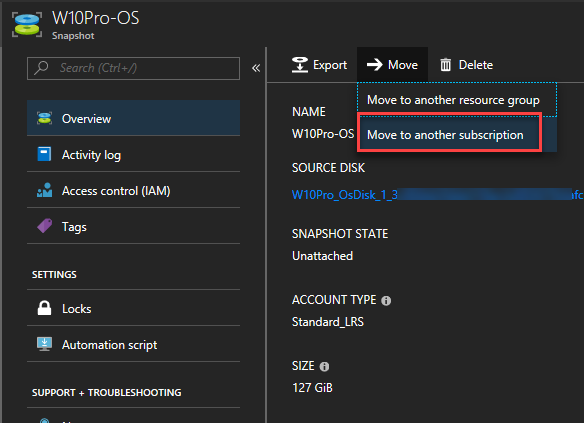Open the Tags section
This screenshot has width=584, height=423.
pyautogui.click(x=133, y=226)
